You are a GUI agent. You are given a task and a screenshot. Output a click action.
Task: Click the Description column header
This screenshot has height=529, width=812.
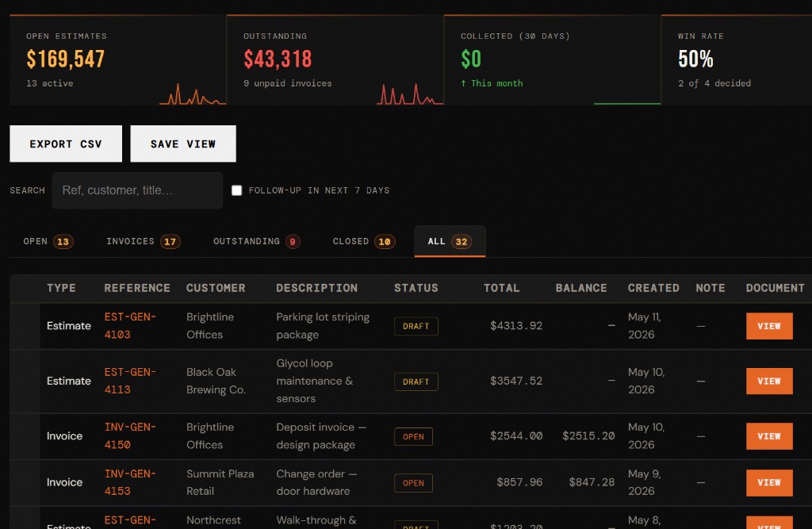coord(317,288)
